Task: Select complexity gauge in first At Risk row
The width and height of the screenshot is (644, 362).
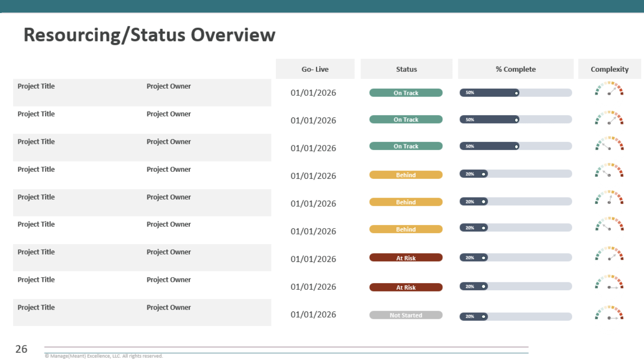Action: [x=609, y=254]
